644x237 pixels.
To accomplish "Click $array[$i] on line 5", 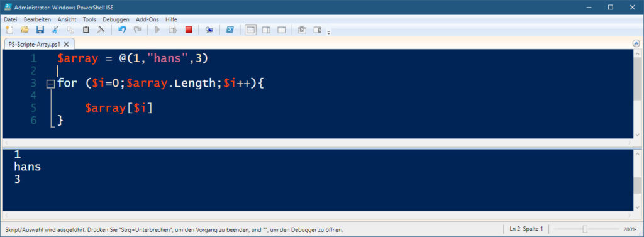I will pos(119,108).
